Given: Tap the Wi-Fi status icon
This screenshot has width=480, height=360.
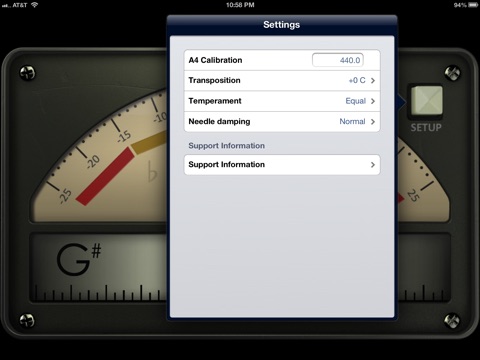Looking at the screenshot, I should click(34, 5).
